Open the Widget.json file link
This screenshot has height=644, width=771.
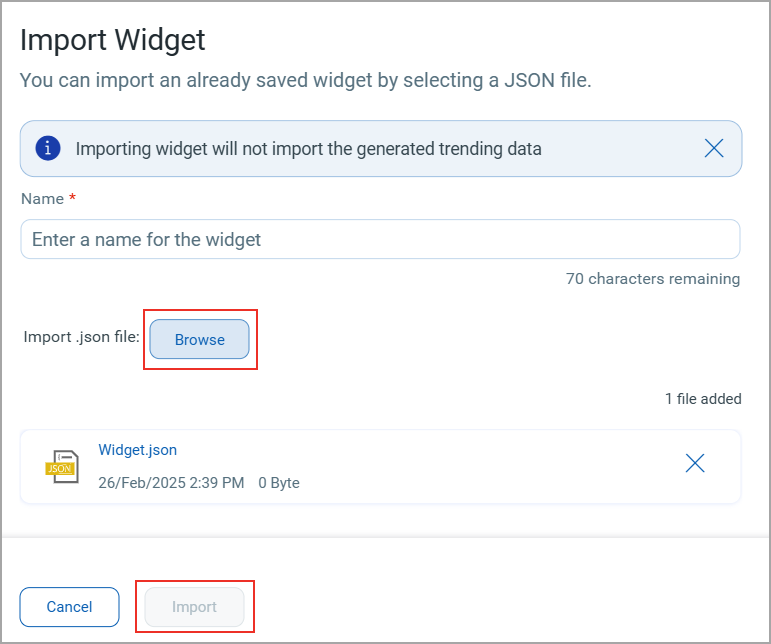[138, 450]
